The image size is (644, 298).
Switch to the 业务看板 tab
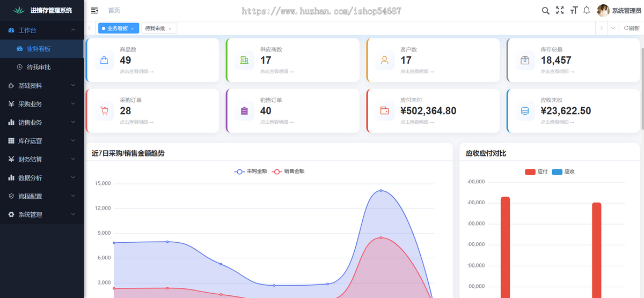pyautogui.click(x=119, y=28)
